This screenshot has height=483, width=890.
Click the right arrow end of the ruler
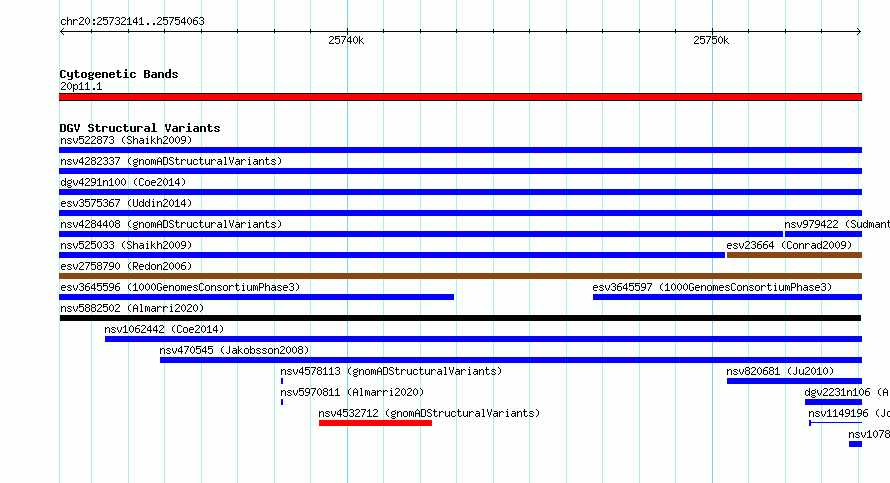(859, 32)
